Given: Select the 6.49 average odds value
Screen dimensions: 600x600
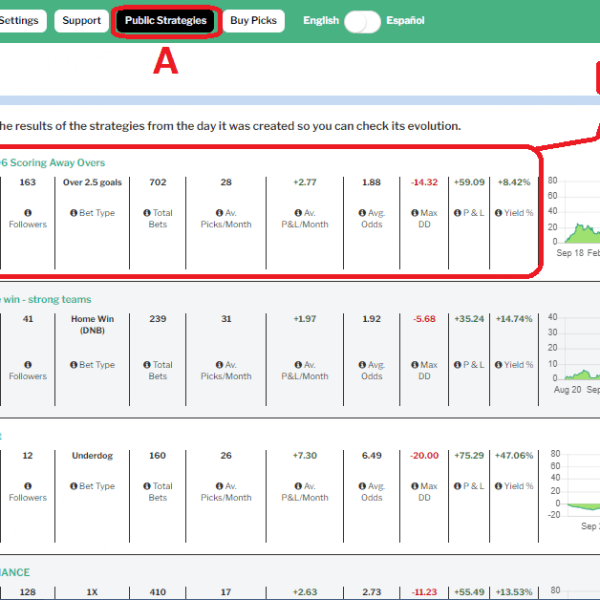Looking at the screenshot, I should tap(372, 455).
